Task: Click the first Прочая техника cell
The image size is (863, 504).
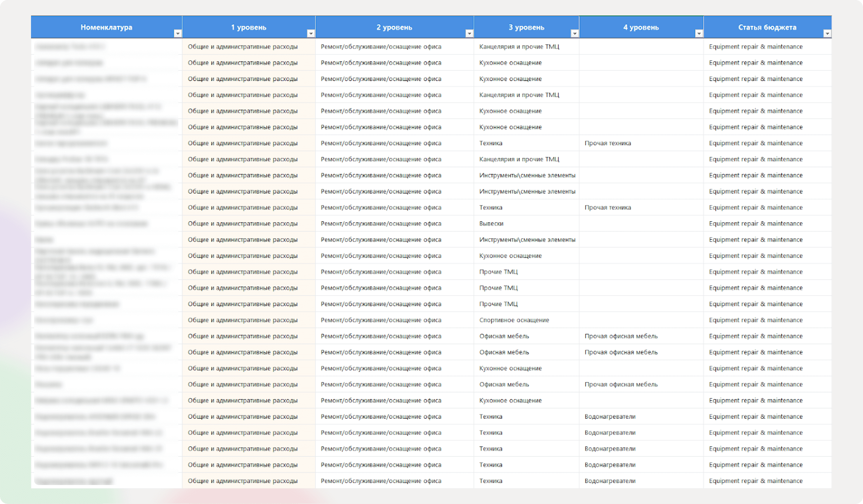Action: tap(608, 143)
